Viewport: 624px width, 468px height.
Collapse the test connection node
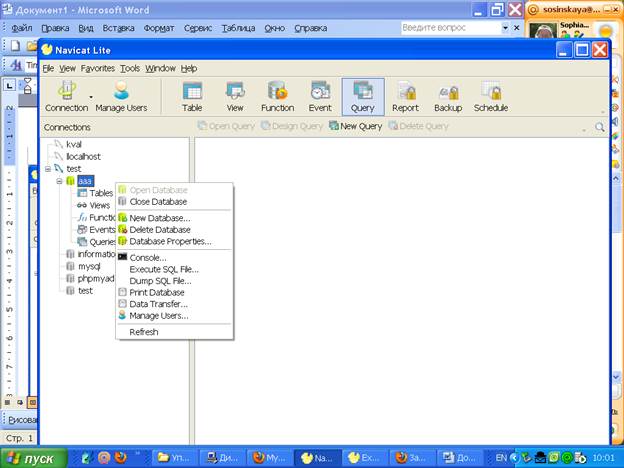pos(48,169)
